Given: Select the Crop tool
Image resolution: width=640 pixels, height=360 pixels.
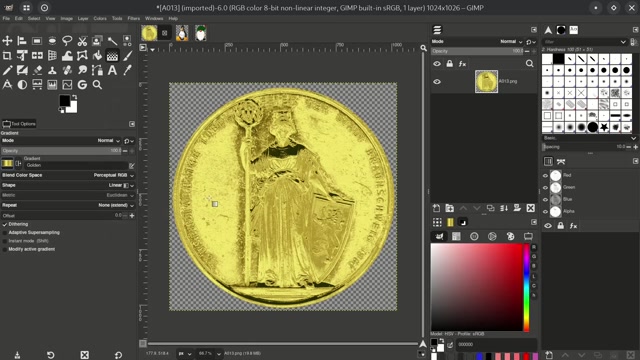Looking at the screenshot, I should pyautogui.click(x=7, y=56).
